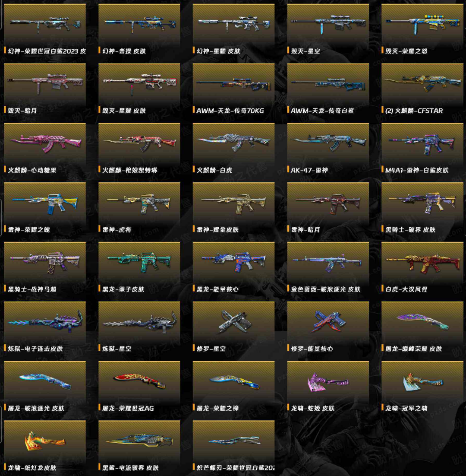Open the red 白虎-大汉风骨 rifle
Screen dimensions: 466x476
(x=422, y=267)
